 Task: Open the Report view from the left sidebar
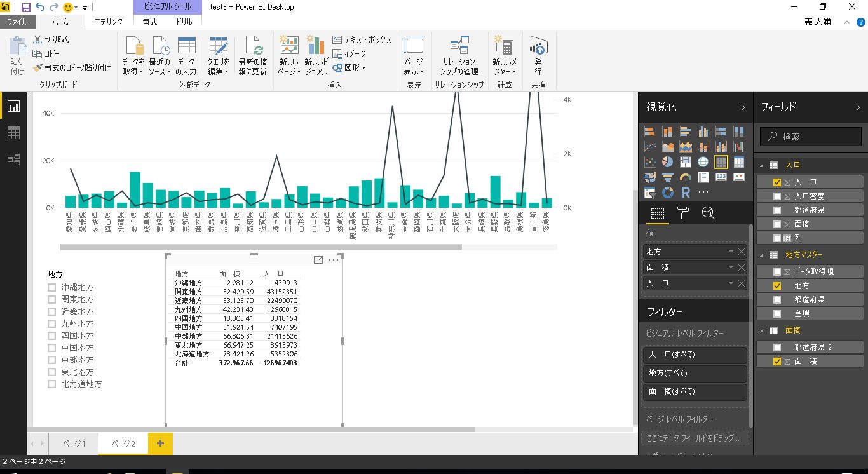point(13,107)
